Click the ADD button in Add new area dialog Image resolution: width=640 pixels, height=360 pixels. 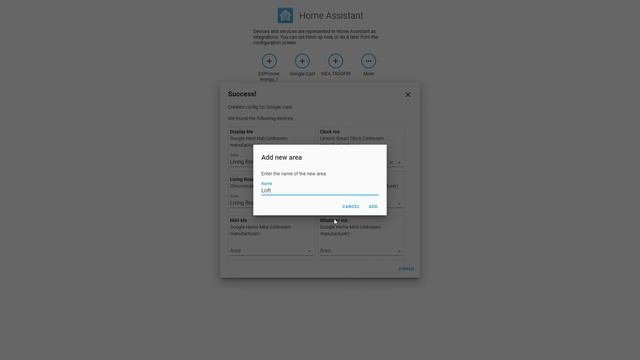[373, 207]
